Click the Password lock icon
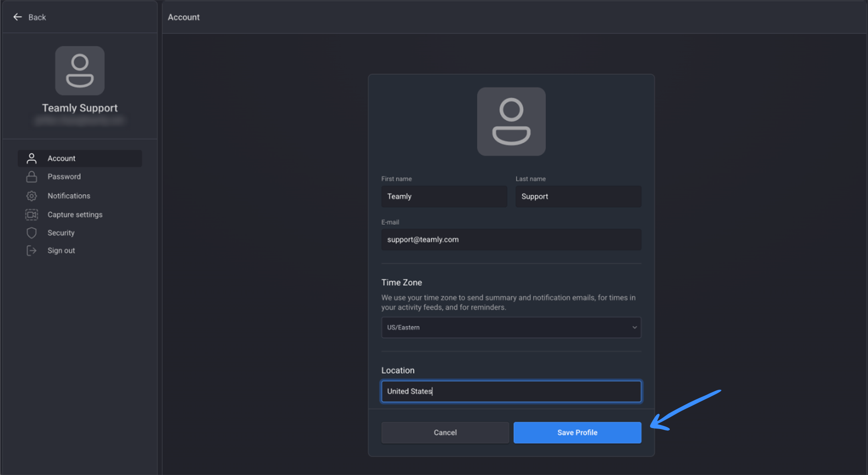This screenshot has width=868, height=475. tap(31, 177)
